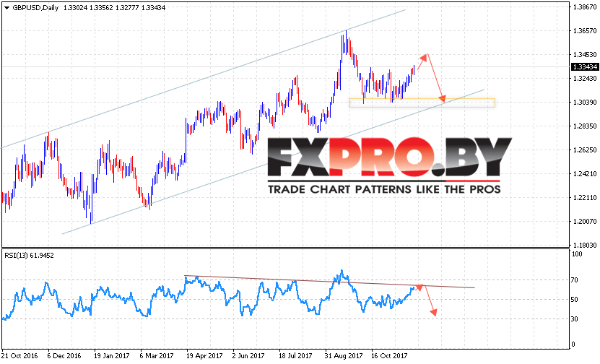Image resolution: width=600 pixels, height=364 pixels.
Task: Click the 1.36570 price axis label
Action: point(585,30)
